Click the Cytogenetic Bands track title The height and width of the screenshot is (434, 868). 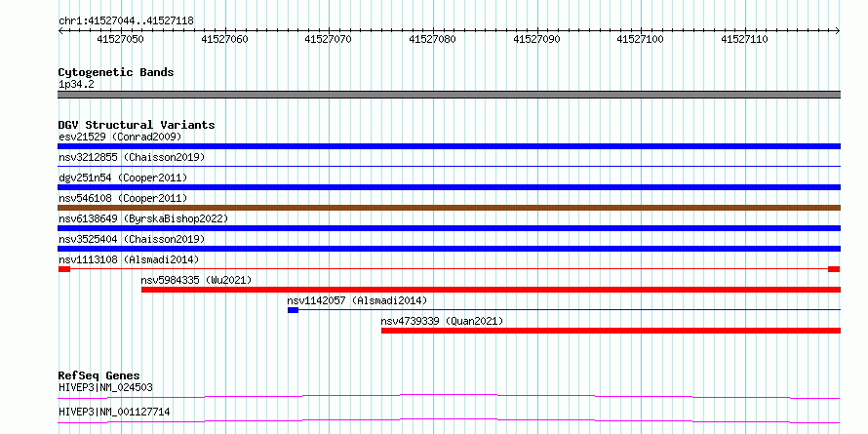click(x=116, y=72)
